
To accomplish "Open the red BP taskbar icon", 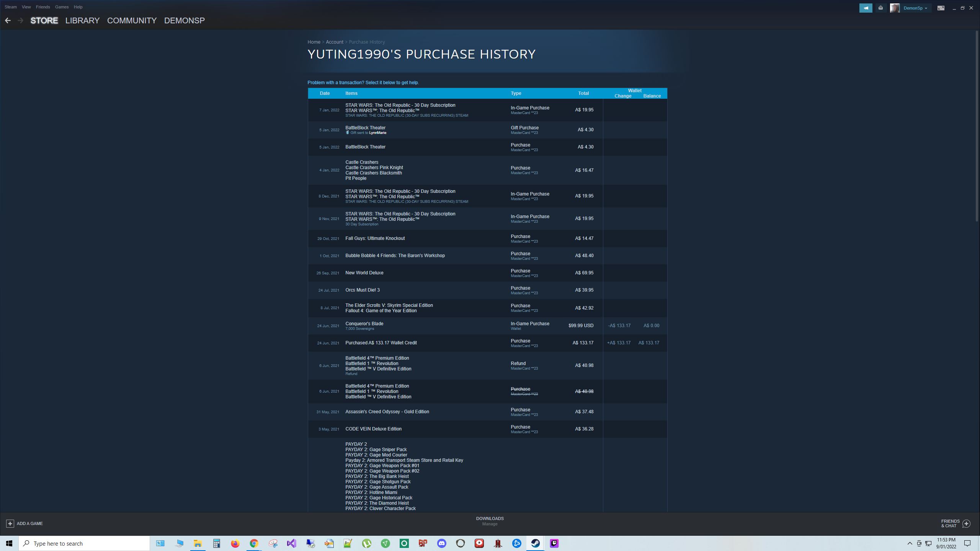I will pos(423,543).
